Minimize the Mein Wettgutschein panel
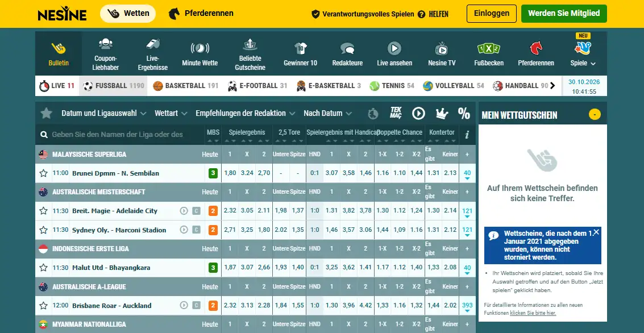The image size is (644, 333). pyautogui.click(x=595, y=114)
